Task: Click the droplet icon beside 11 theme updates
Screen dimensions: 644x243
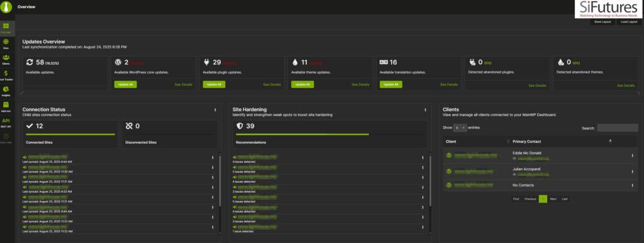Action: pos(294,62)
